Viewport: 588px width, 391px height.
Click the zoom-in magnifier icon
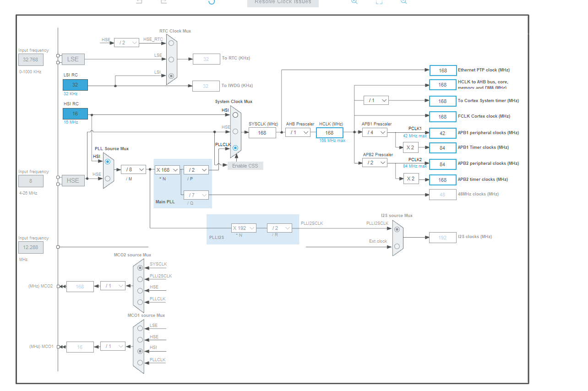point(354,2)
